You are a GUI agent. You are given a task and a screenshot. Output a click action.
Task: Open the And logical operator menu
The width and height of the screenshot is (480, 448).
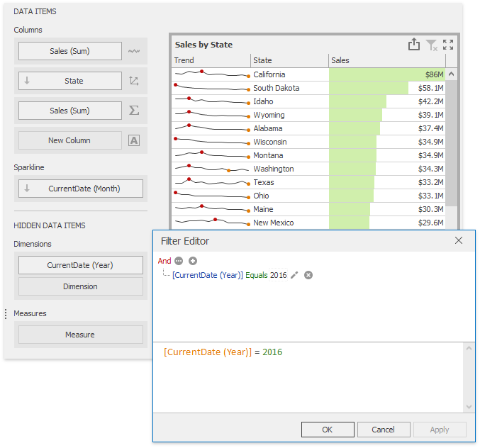164,261
